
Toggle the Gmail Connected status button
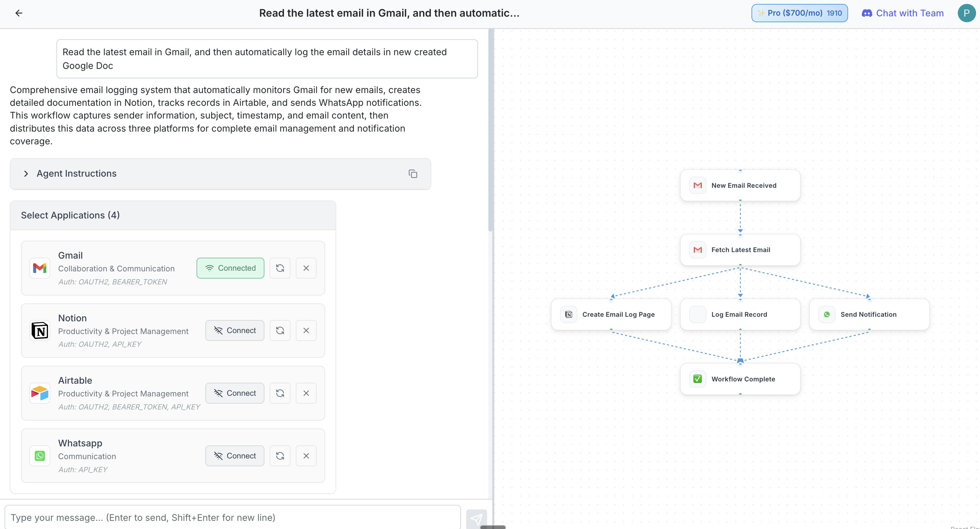click(230, 268)
